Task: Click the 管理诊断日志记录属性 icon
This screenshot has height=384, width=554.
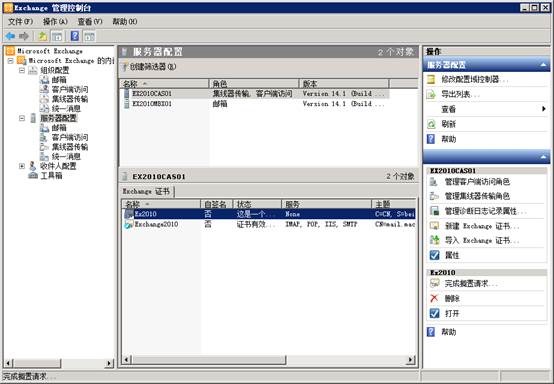Action: [x=434, y=211]
